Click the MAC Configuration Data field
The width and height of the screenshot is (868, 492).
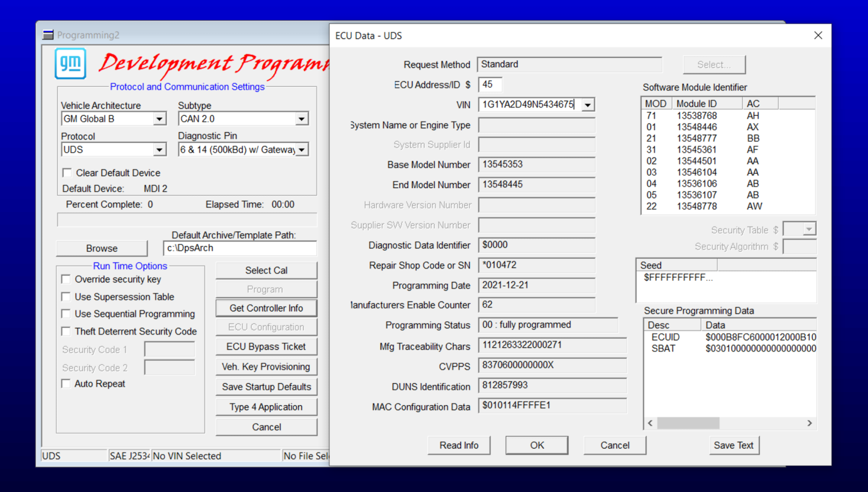pos(553,406)
